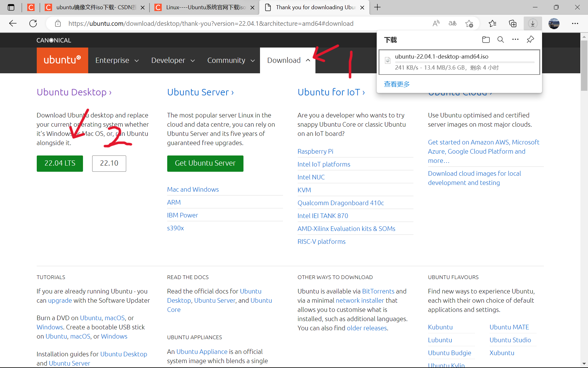Click the pin icon in download panel
This screenshot has width=588, height=368.
tap(530, 40)
